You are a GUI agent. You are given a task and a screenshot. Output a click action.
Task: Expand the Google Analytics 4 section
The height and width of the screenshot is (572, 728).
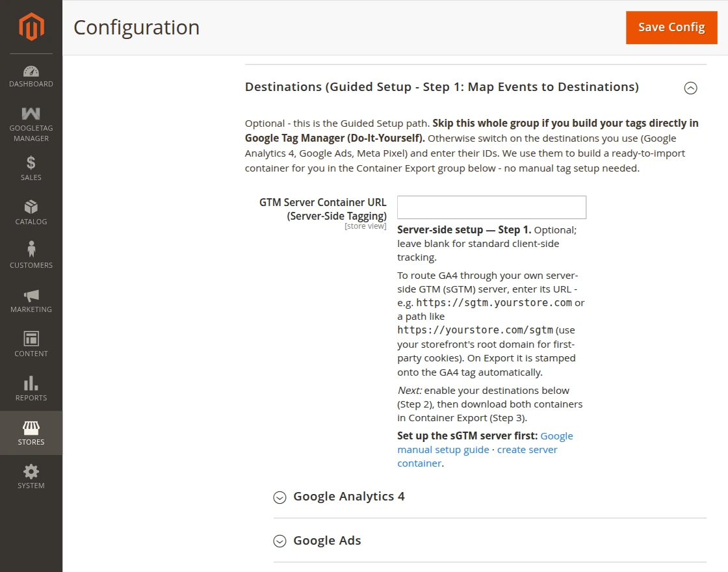pos(279,497)
